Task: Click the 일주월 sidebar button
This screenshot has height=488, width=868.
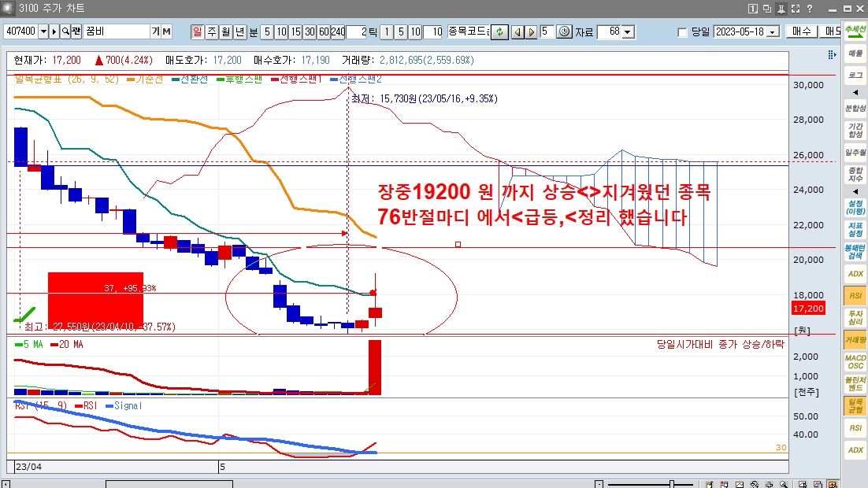Action: [855, 152]
